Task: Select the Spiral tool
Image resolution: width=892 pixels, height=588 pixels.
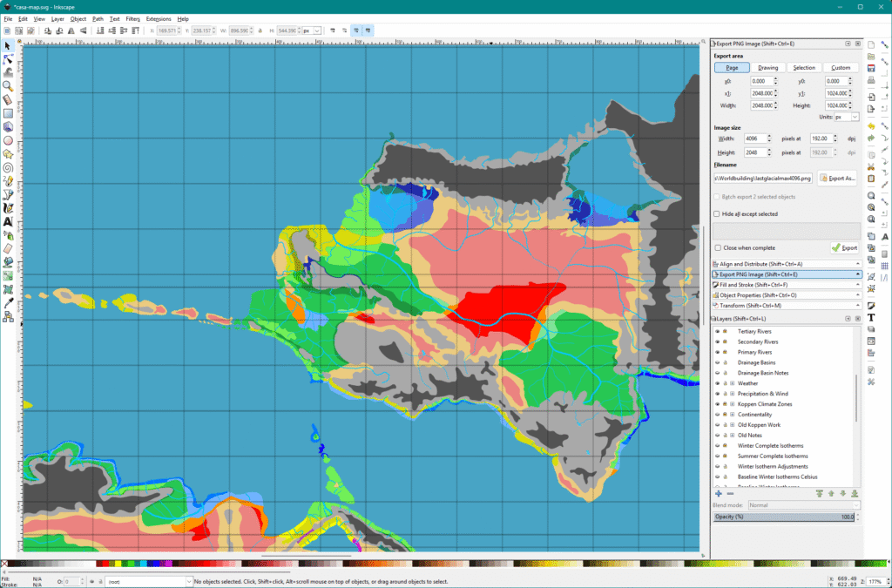Action: click(8, 168)
